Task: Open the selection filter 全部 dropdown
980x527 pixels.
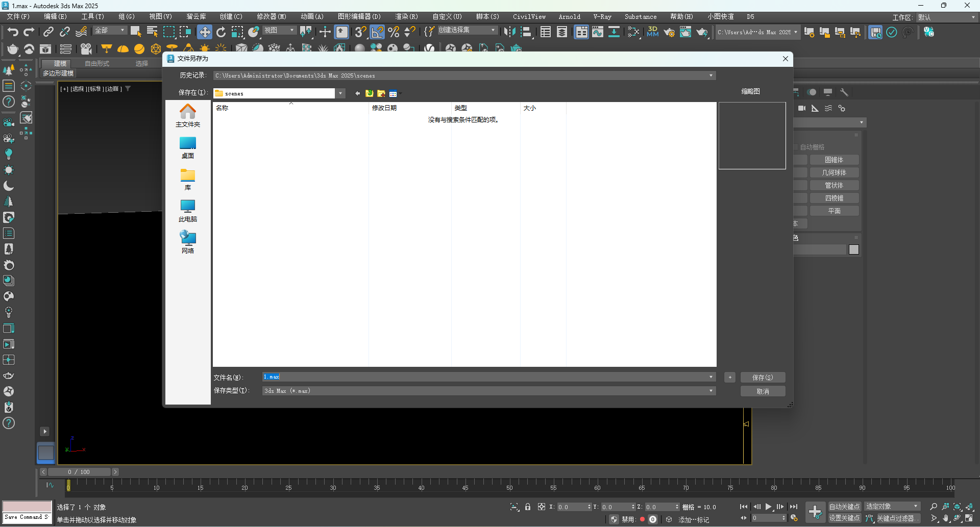Action: tap(110, 31)
